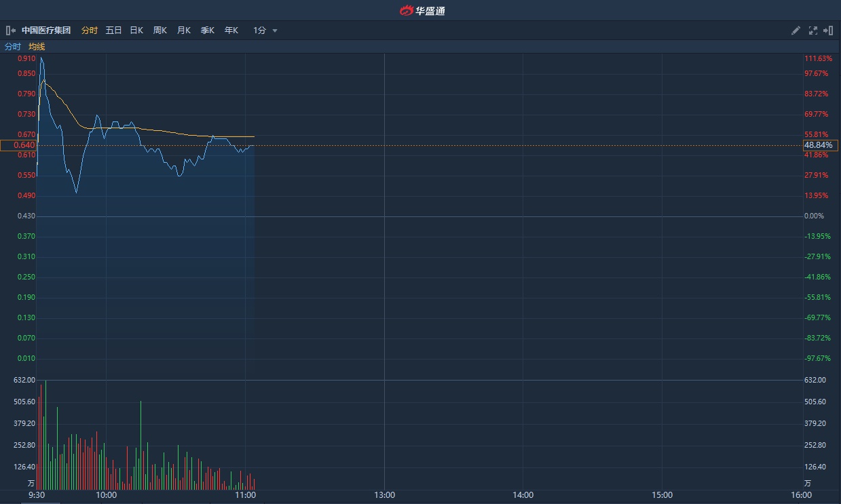Collapse the right side panel
Screen dimensions: 841x504
[828, 31]
